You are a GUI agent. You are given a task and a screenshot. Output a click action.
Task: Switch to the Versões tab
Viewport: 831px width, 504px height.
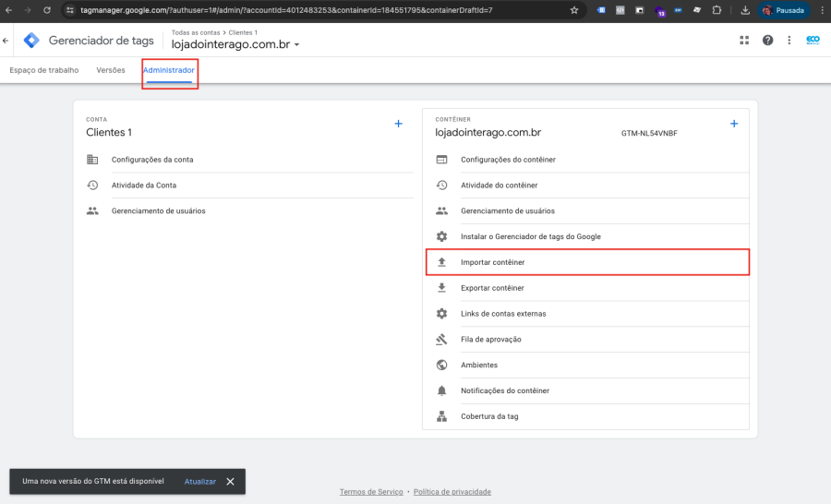pyautogui.click(x=111, y=70)
